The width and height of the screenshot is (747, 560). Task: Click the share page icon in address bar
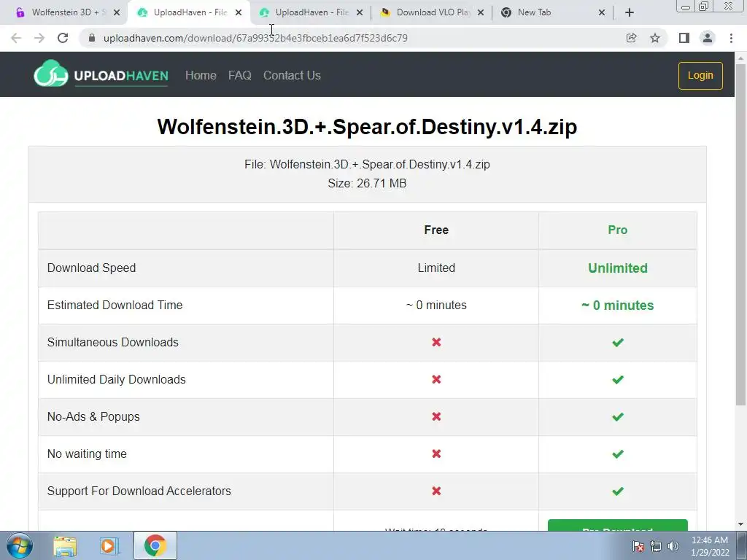pos(631,38)
